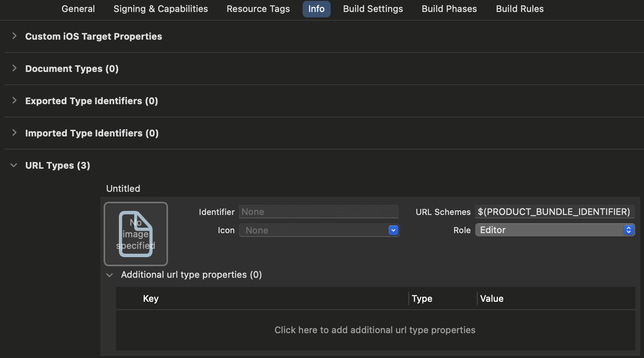Click the Imported Type Identifiers (0) heading
This screenshot has width=644, height=358.
(92, 133)
